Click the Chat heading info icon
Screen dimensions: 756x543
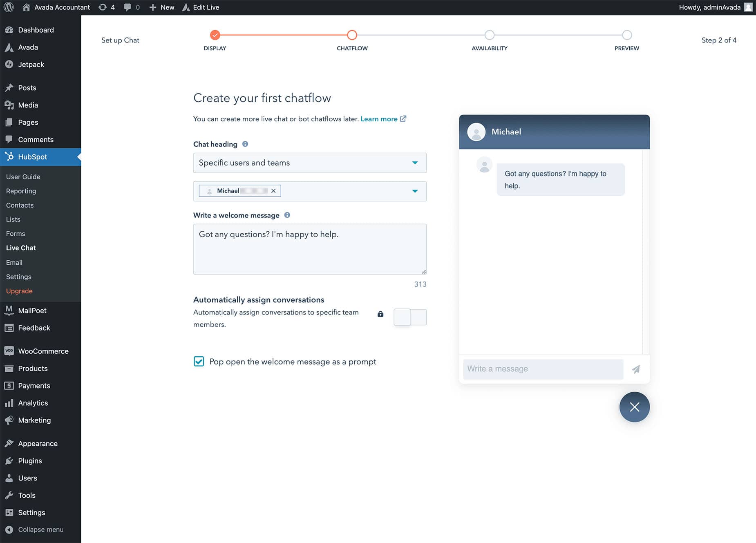(x=245, y=144)
